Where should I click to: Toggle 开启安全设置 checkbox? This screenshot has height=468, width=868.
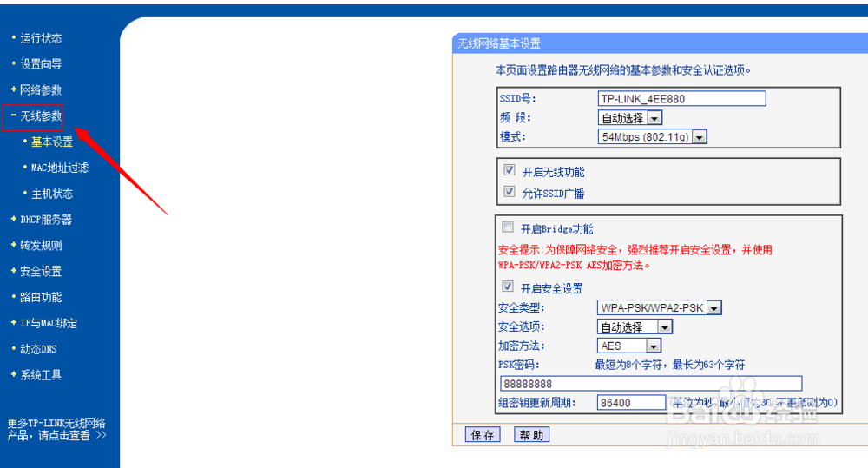[x=508, y=287]
